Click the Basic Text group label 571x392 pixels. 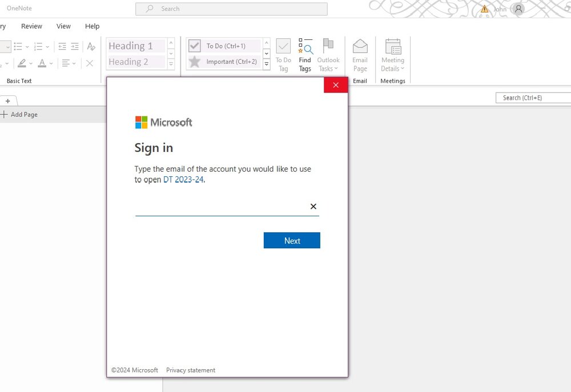19,81
